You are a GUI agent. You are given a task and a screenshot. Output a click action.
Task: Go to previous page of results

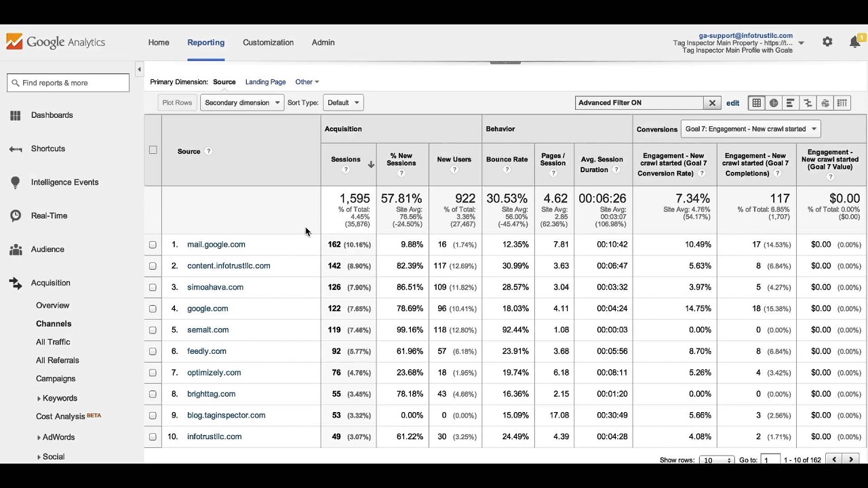click(x=834, y=460)
